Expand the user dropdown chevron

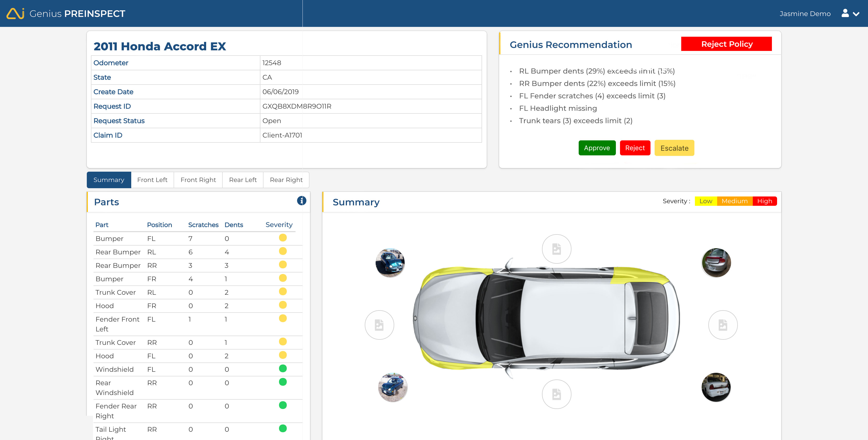click(x=856, y=14)
